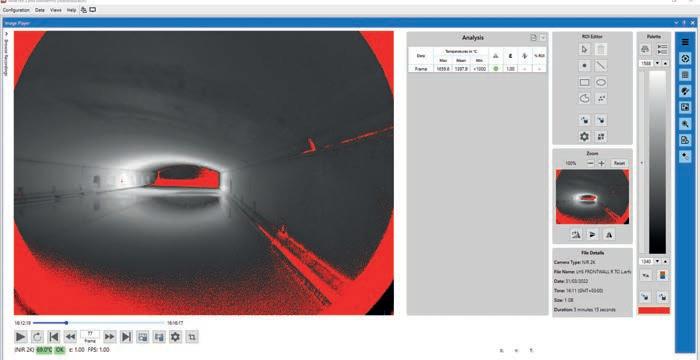The height and width of the screenshot is (360, 700).
Task: Click the crop icon in playback toolbar
Action: click(x=192, y=337)
